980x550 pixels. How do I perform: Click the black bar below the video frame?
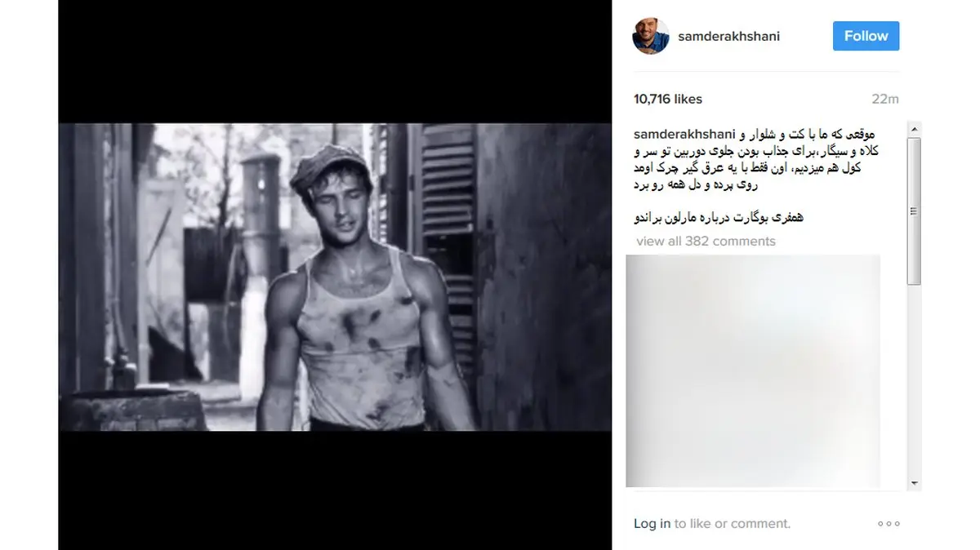[x=335, y=490]
